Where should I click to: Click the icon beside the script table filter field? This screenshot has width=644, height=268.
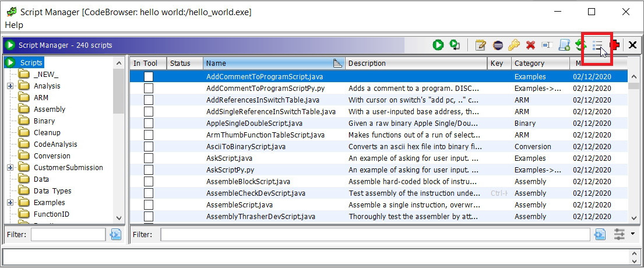(600, 234)
